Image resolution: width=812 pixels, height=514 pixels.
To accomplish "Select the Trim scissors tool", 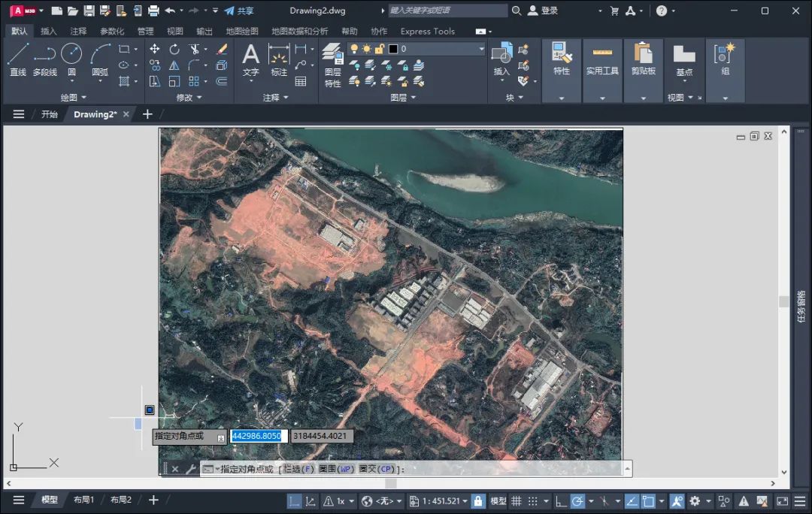I will (x=194, y=49).
